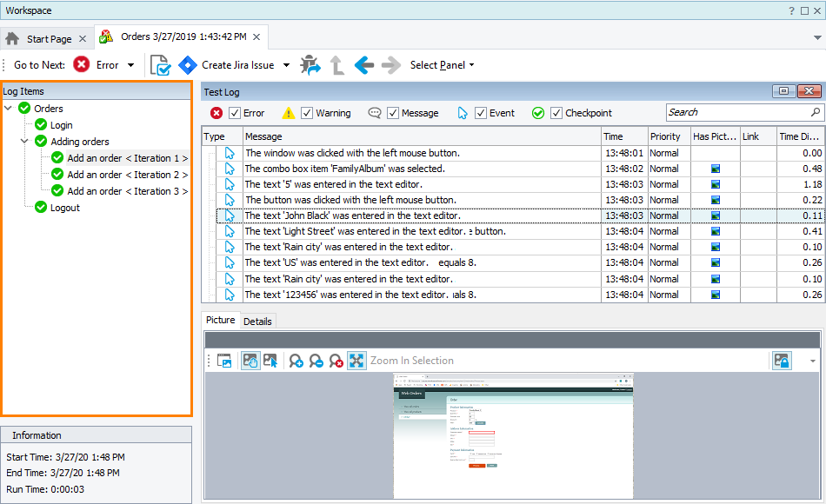Toggle the Warning filter checkbox
Image resolution: width=826 pixels, height=504 pixels.
coord(307,113)
